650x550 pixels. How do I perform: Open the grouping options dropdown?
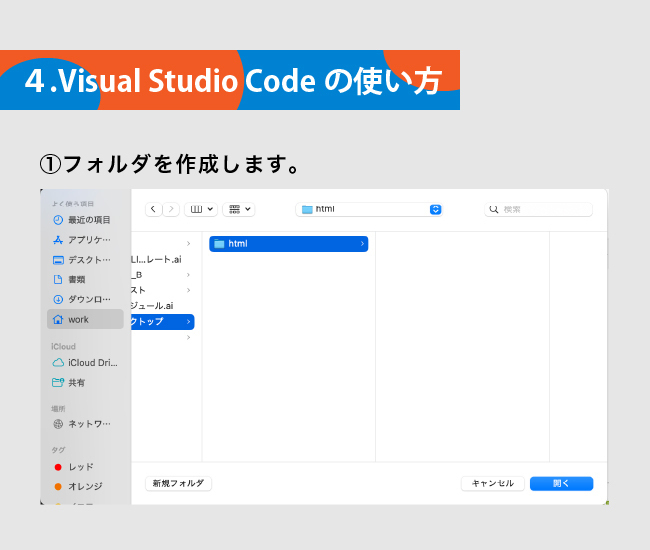(239, 209)
